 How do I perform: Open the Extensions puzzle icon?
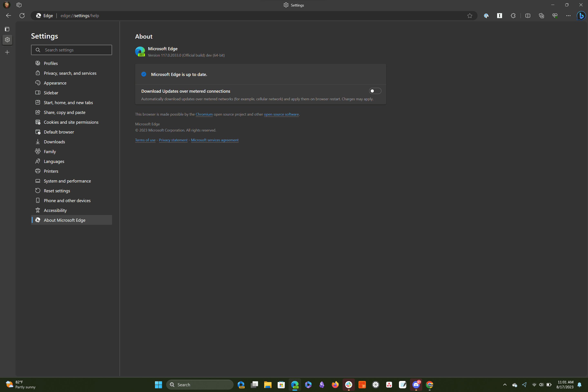[x=513, y=16]
